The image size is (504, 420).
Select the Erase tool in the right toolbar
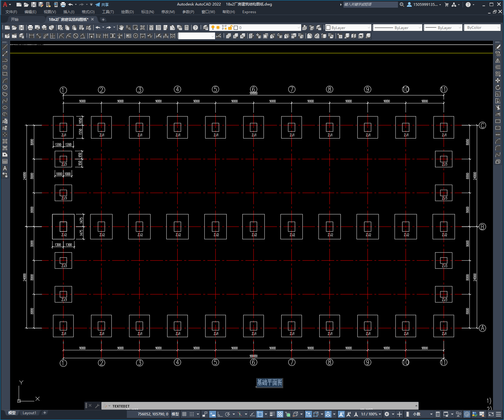498,47
